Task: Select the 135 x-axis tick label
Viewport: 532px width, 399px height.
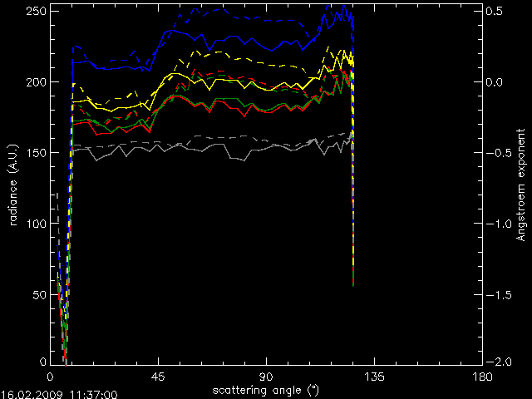Action: [374, 377]
